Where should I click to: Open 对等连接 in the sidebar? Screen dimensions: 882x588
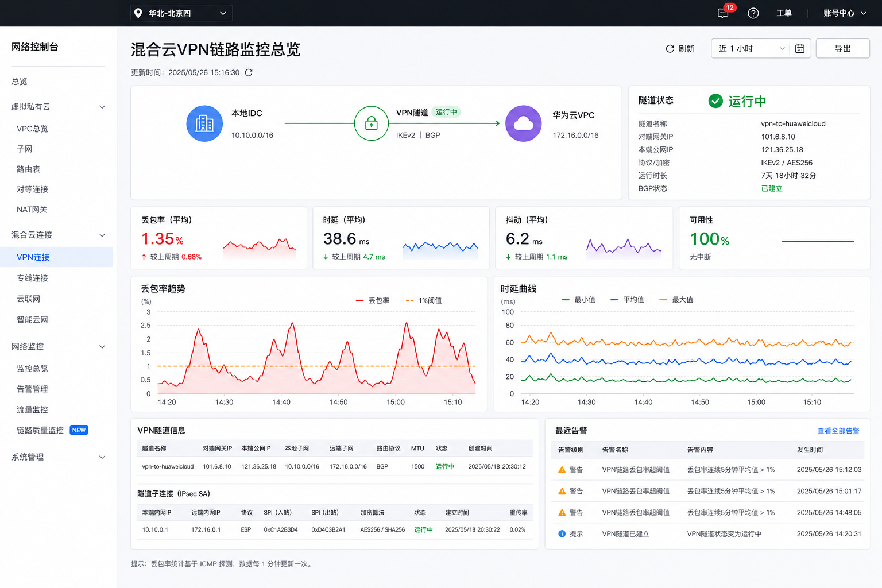tap(32, 189)
